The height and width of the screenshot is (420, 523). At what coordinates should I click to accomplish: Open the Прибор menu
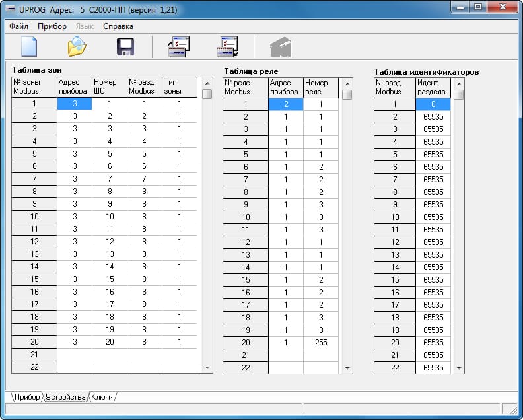[x=52, y=26]
